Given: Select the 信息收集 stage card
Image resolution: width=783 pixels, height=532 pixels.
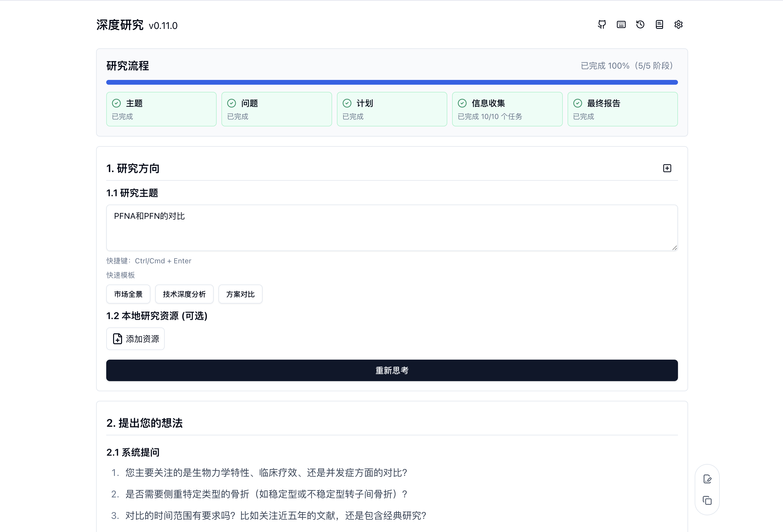Looking at the screenshot, I should pos(507,109).
